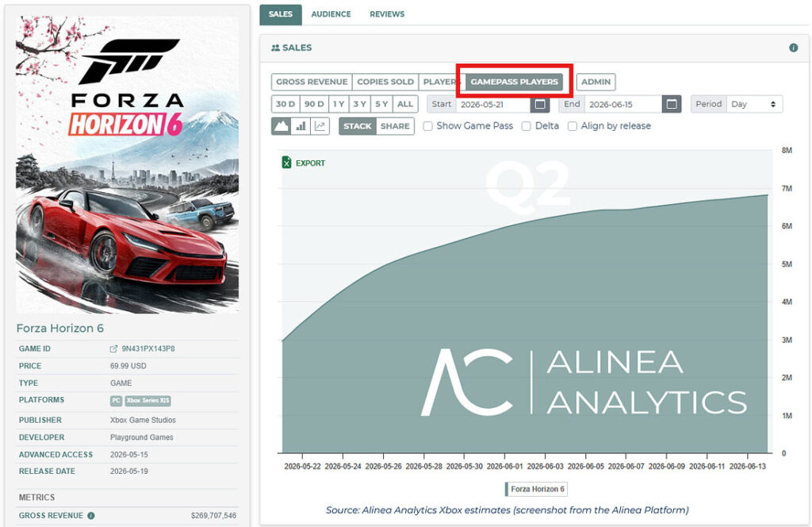Open the Period Day dropdown
The image size is (812, 527).
tap(754, 104)
